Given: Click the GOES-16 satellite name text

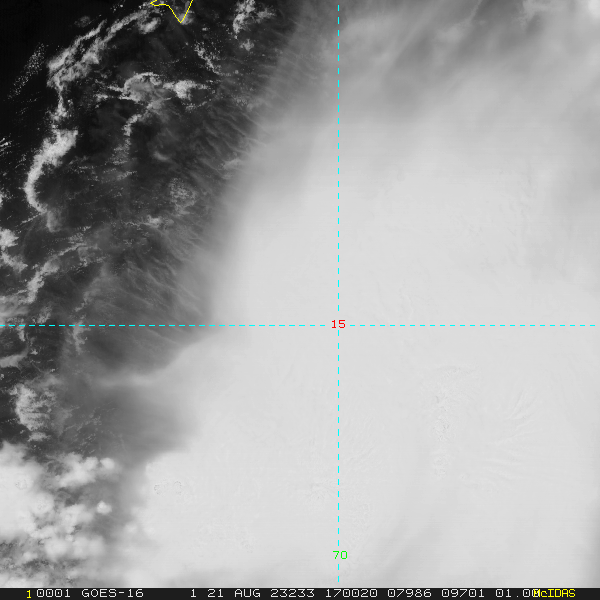Looking at the screenshot, I should pyautogui.click(x=112, y=593).
